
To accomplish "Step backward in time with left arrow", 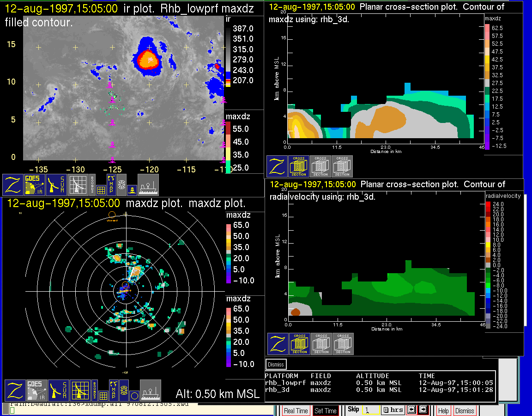I will pyautogui.click(x=411, y=410).
